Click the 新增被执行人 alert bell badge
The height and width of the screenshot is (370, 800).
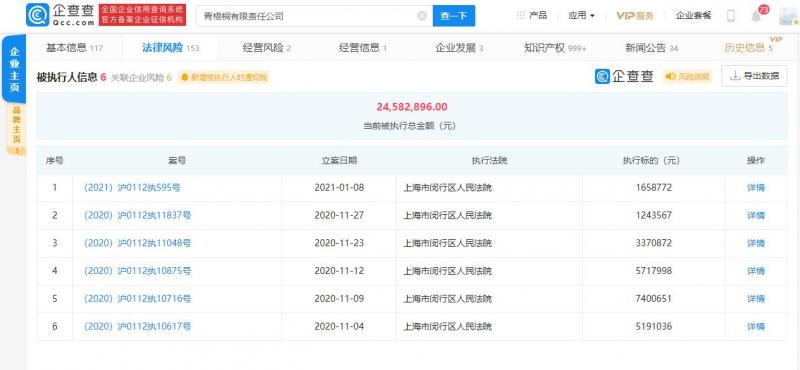(x=223, y=78)
